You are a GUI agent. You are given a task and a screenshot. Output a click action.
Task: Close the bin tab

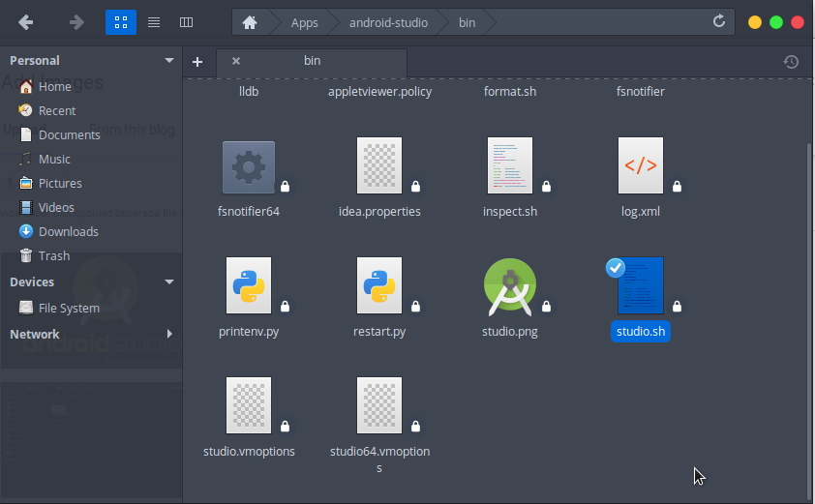coord(236,61)
